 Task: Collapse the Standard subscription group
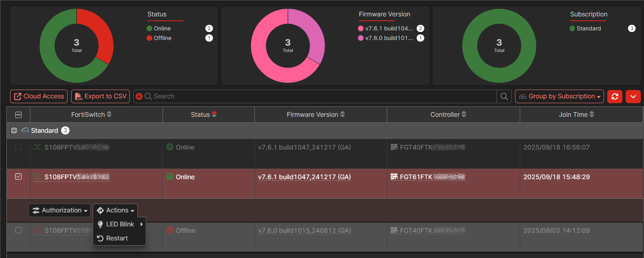click(x=14, y=130)
